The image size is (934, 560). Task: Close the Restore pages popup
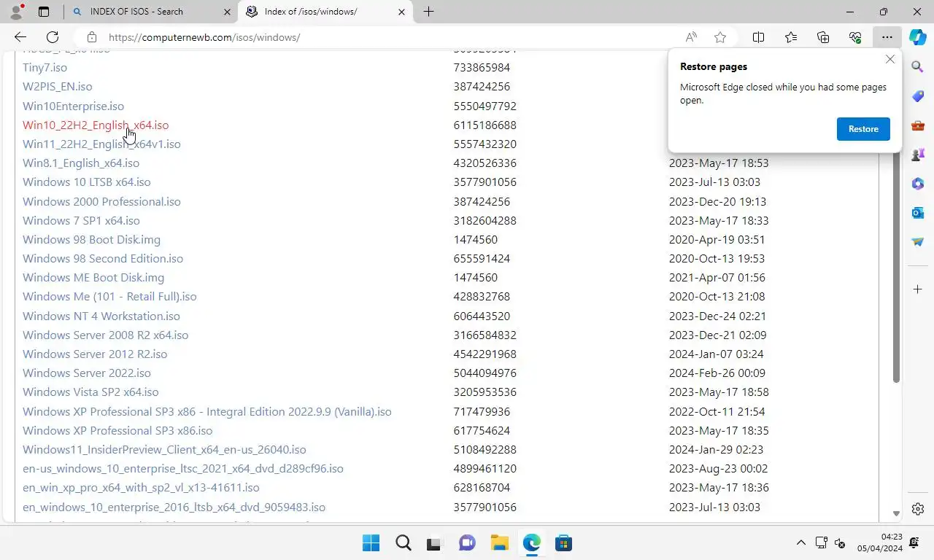(889, 59)
